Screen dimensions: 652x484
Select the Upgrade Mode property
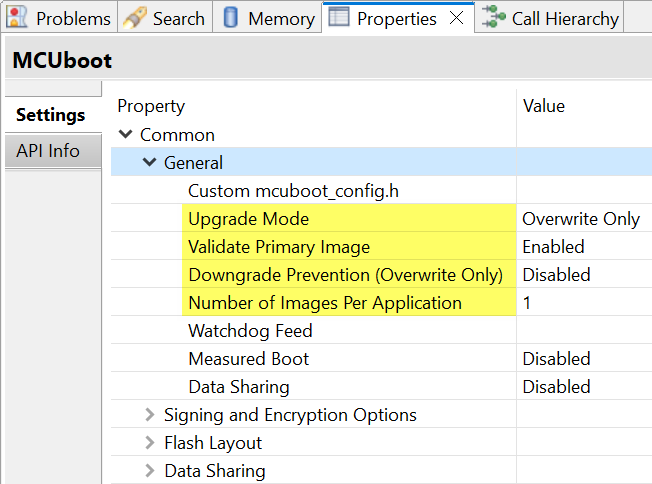coord(248,219)
